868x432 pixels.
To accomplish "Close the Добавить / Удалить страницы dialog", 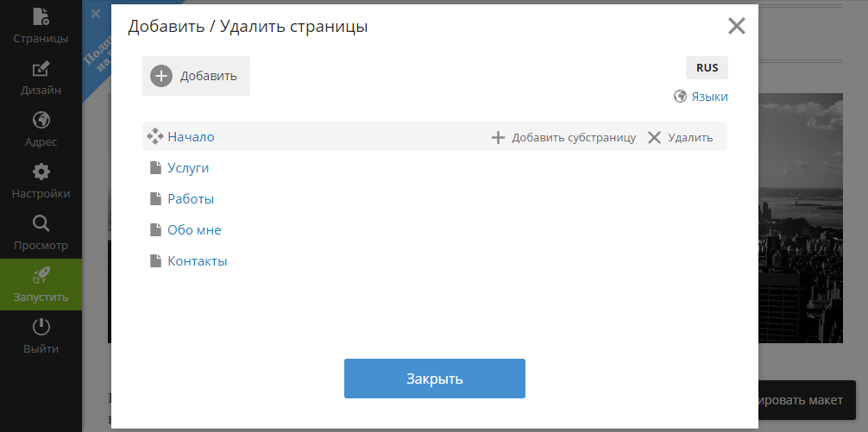I will [x=736, y=26].
